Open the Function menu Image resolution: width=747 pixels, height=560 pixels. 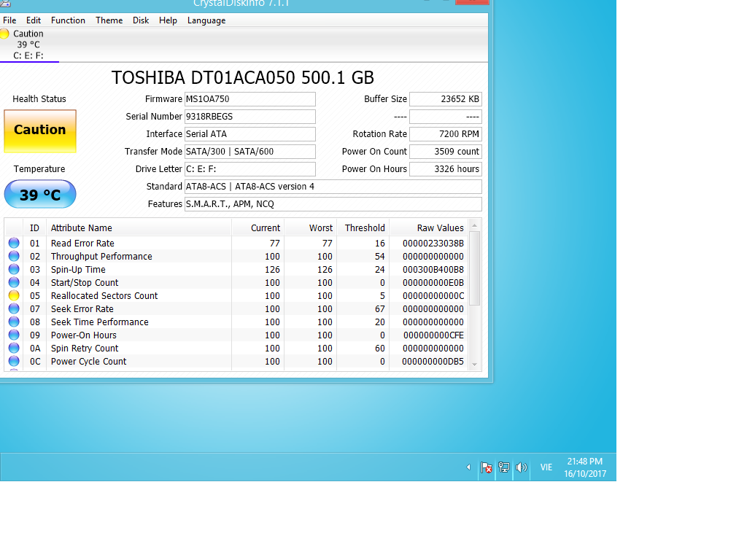[x=68, y=20]
